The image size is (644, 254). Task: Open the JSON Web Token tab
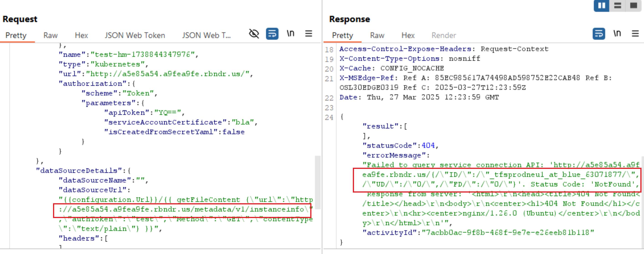135,35
